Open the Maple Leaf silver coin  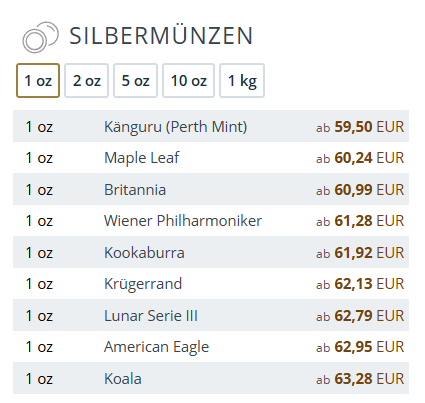coord(211,158)
